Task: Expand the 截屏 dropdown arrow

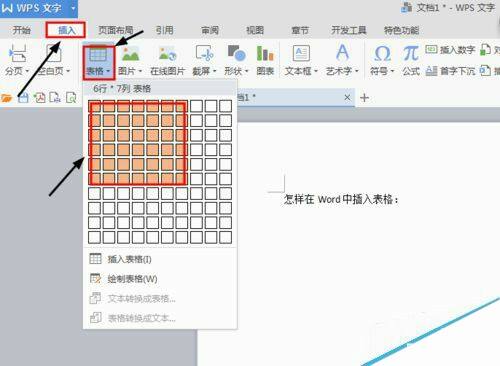Action: [214, 71]
